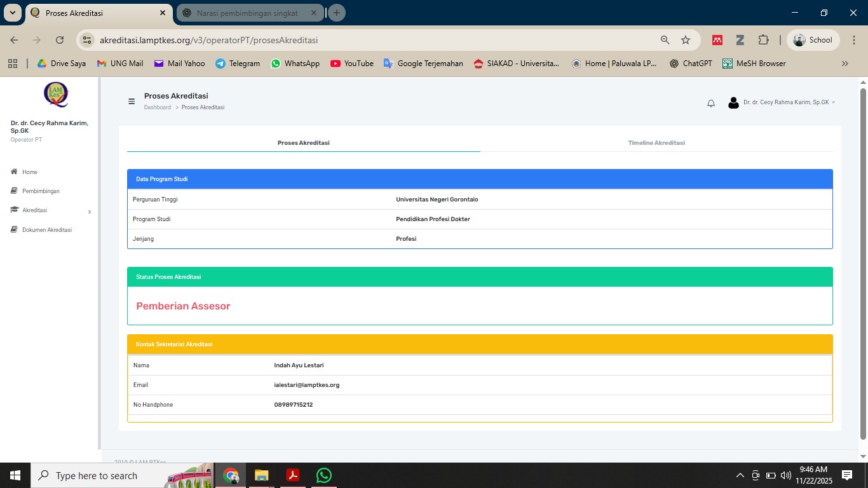Viewport: 868px width, 488px height.
Task: Open Google Terjemahan bookmark
Action: pos(423,64)
